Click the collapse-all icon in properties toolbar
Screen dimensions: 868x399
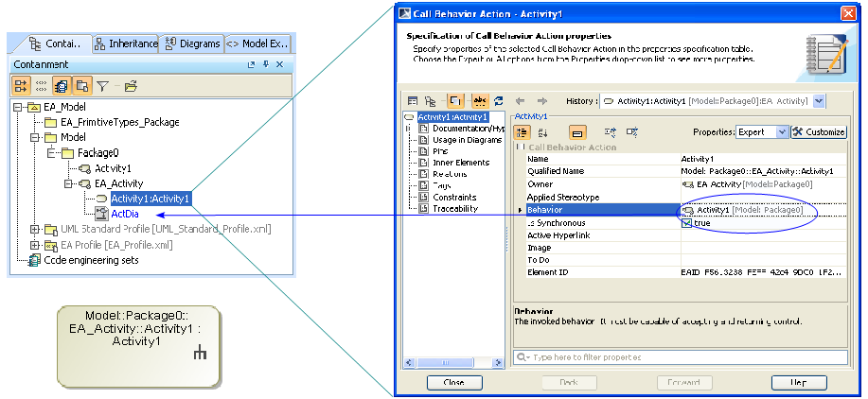pyautogui.click(x=632, y=132)
